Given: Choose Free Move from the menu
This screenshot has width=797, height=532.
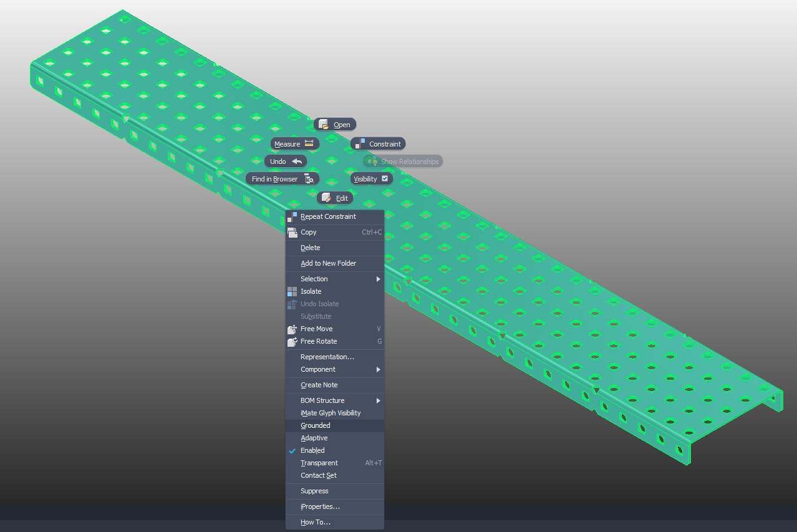Looking at the screenshot, I should point(335,329).
